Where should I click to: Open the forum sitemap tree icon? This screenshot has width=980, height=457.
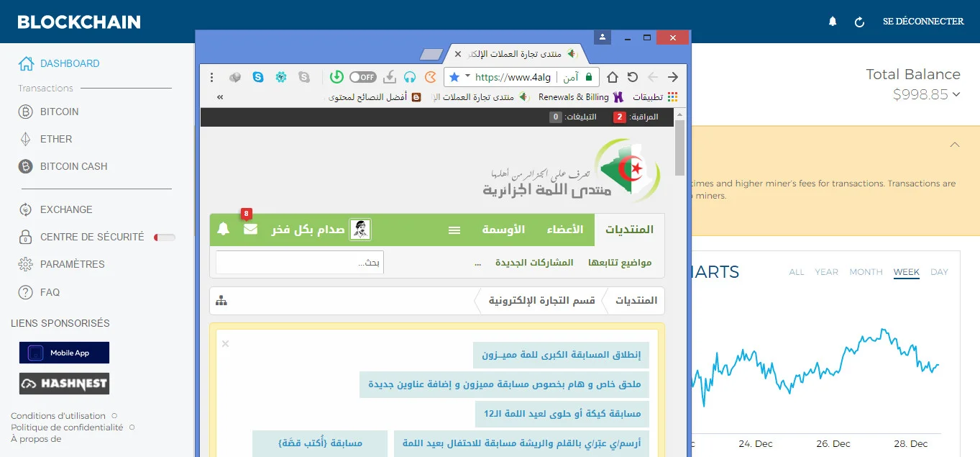[221, 300]
